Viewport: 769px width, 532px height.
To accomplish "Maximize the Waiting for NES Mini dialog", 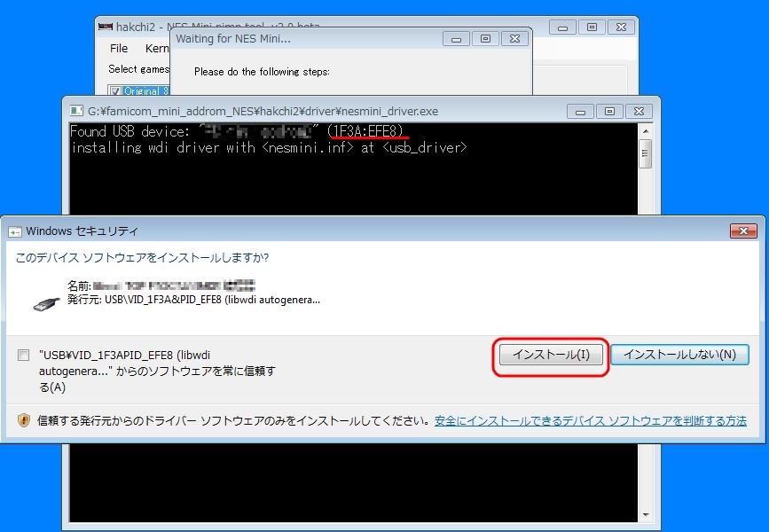I will point(485,39).
